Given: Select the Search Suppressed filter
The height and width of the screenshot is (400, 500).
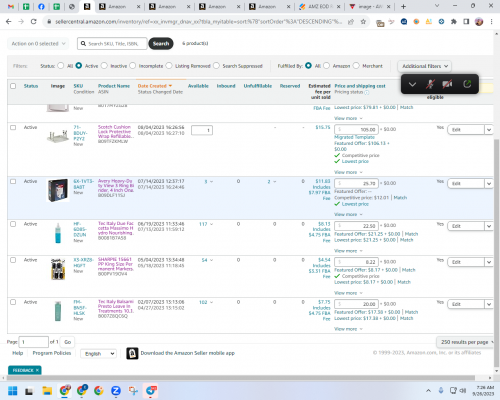Looking at the screenshot, I should pos(216,66).
